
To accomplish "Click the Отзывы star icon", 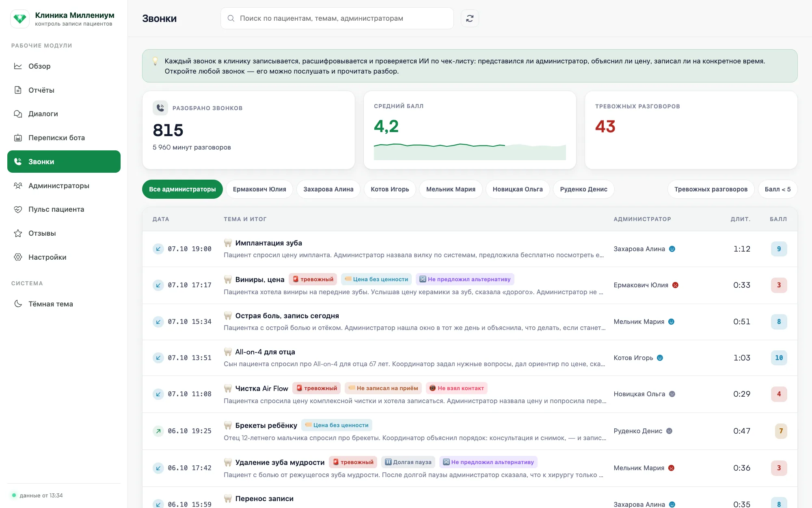I will coord(18,233).
